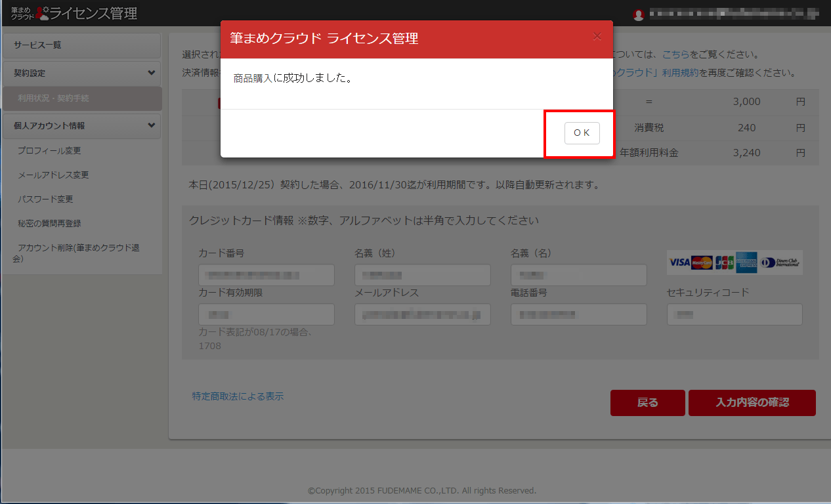831x504 pixels.
Task: Open 特定商取法による表示 link
Action: (238, 396)
